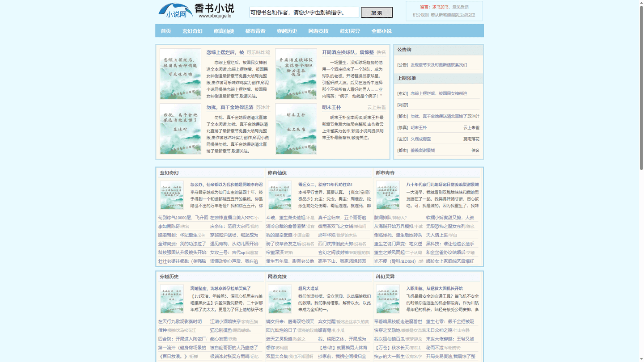Open featured title 恋综上摆烂后，被
Screen dimensions: 644x362
225,52
